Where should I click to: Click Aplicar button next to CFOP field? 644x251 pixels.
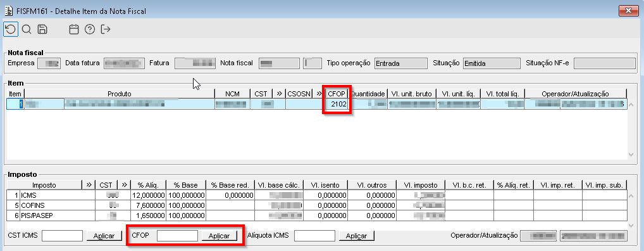click(220, 236)
